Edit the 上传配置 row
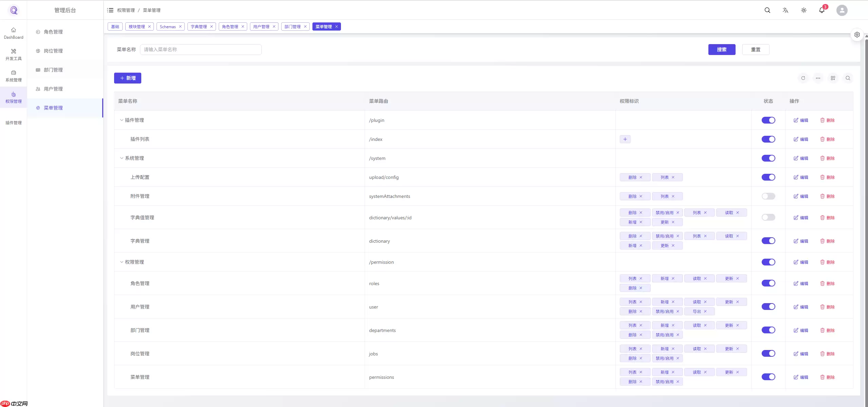This screenshot has height=407, width=868. (801, 177)
